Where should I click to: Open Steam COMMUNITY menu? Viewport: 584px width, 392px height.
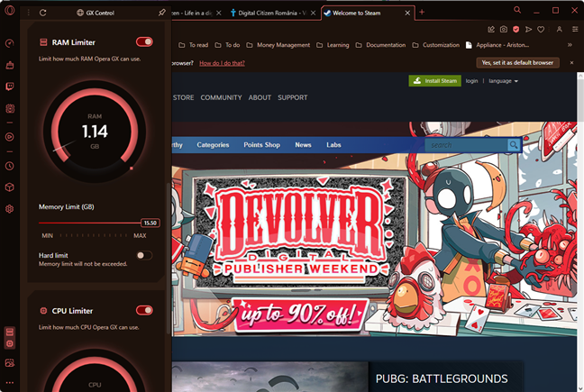tap(221, 97)
